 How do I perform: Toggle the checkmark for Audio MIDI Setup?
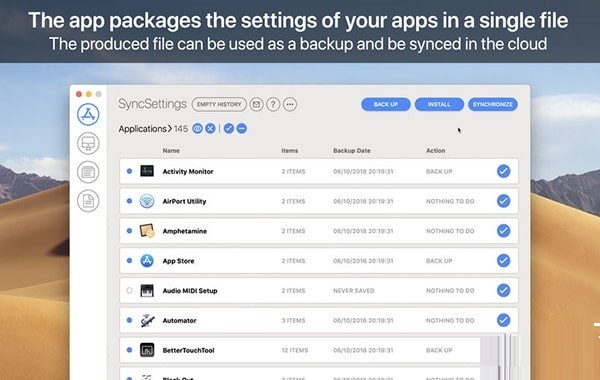click(x=504, y=290)
